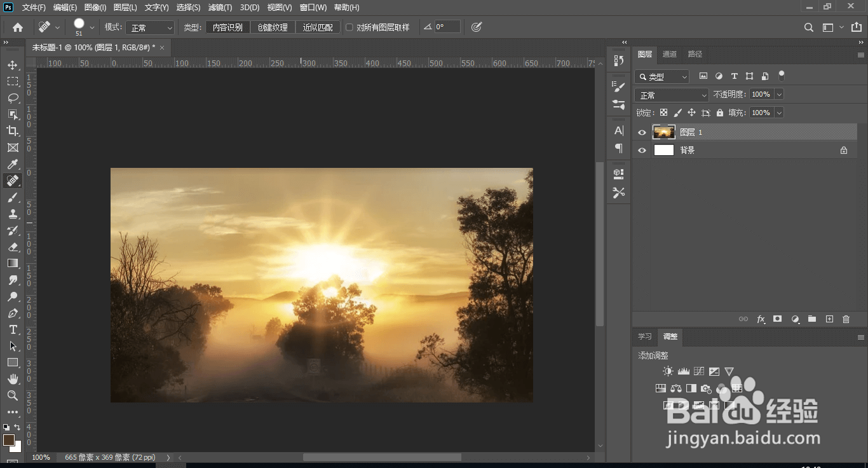Image resolution: width=868 pixels, height=468 pixels.
Task: Select the 图层 1 layer name
Action: click(x=691, y=132)
